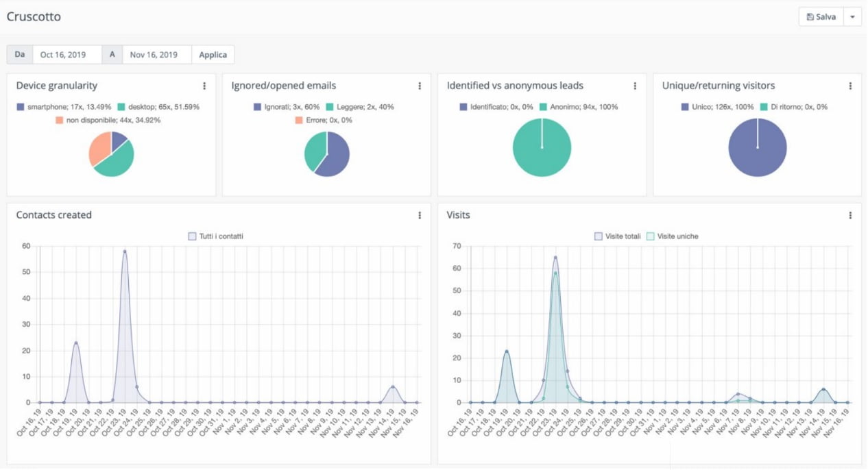Open Unique/returning visitors widget options menu
Image resolution: width=868 pixels, height=470 pixels.
tap(850, 86)
